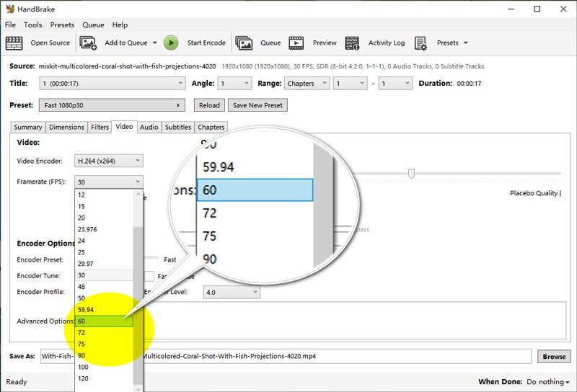577x392 pixels.
Task: Click the Reload button
Action: [x=209, y=105]
